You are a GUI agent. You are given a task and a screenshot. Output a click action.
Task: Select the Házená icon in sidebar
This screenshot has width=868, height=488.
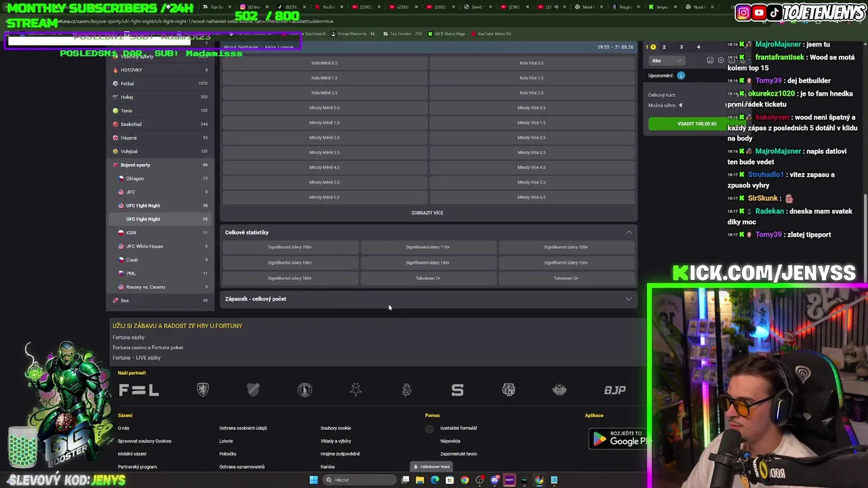(115, 138)
